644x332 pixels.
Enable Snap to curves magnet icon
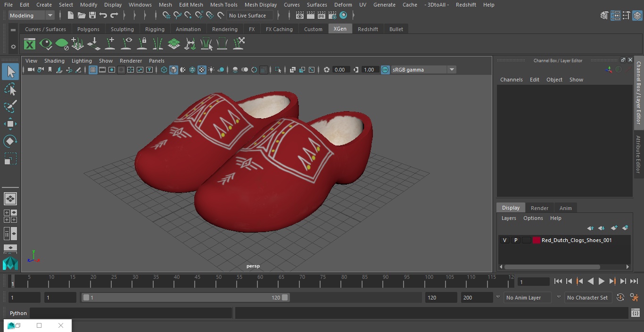[x=177, y=16]
